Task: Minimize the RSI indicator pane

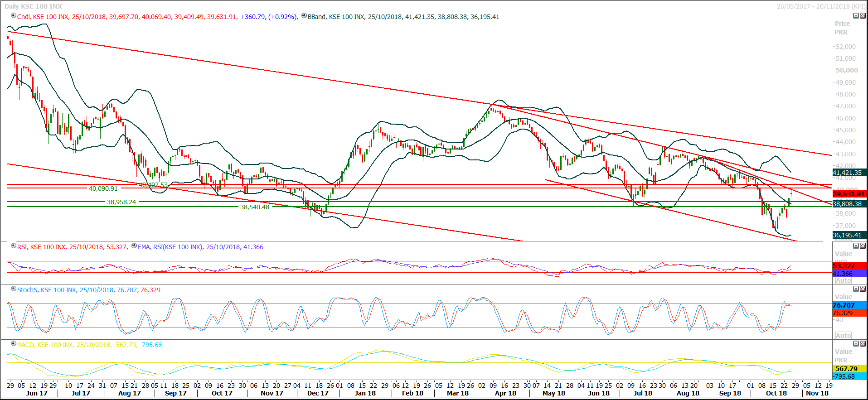Action: [x=856, y=246]
